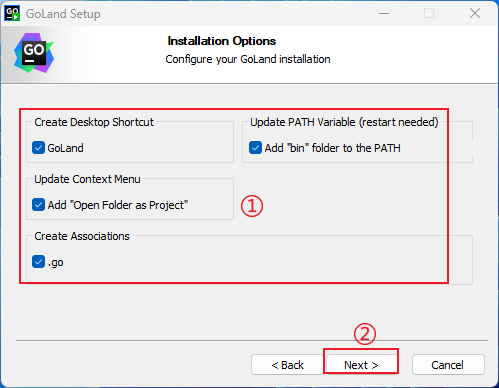This screenshot has width=499, height=388.
Task: Cancel the GoLand installation
Action: coord(448,365)
